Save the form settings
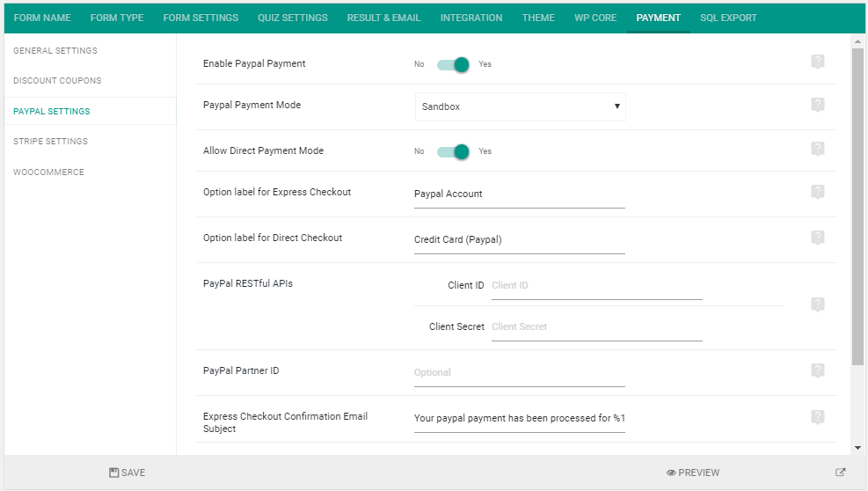The image size is (868, 491). [128, 473]
